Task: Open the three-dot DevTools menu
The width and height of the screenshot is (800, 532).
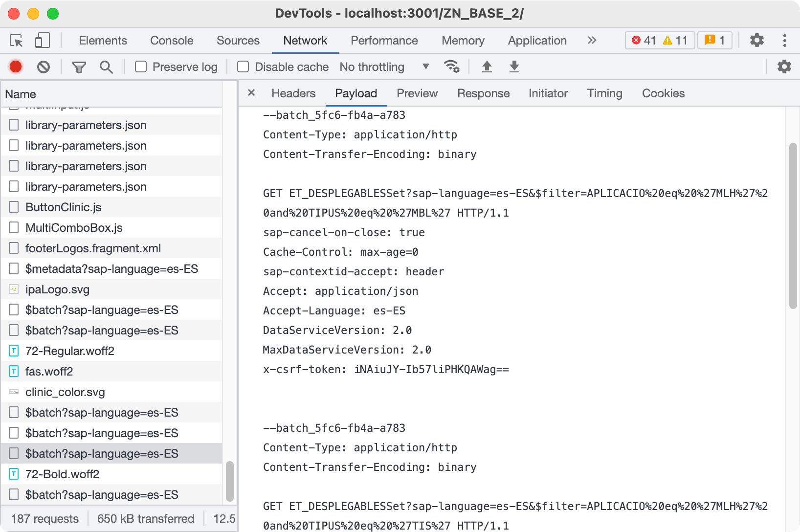Action: (785, 41)
